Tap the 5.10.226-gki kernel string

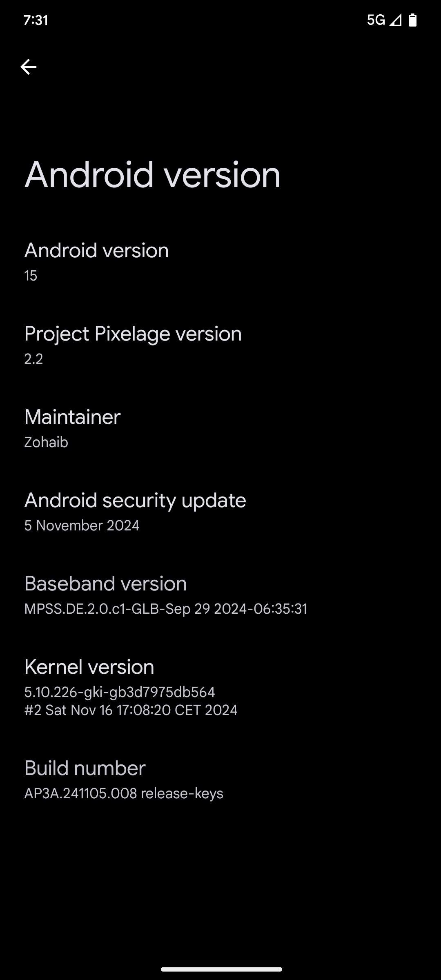(x=120, y=692)
